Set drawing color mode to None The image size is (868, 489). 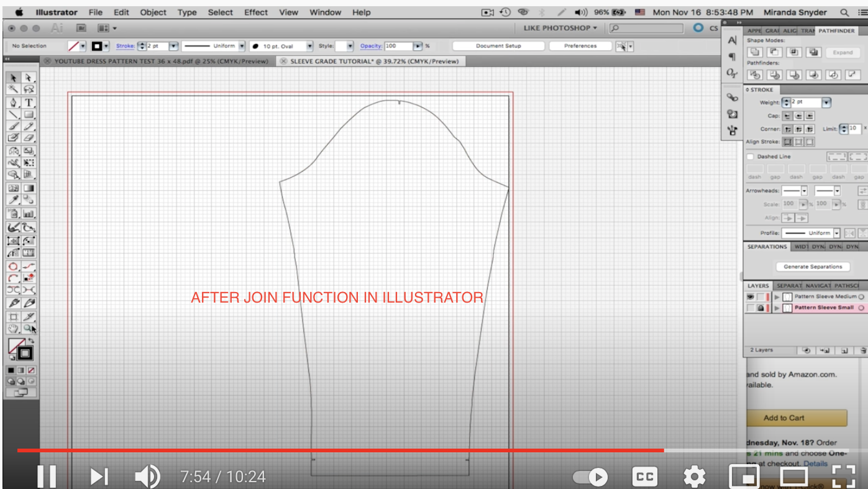click(x=30, y=370)
